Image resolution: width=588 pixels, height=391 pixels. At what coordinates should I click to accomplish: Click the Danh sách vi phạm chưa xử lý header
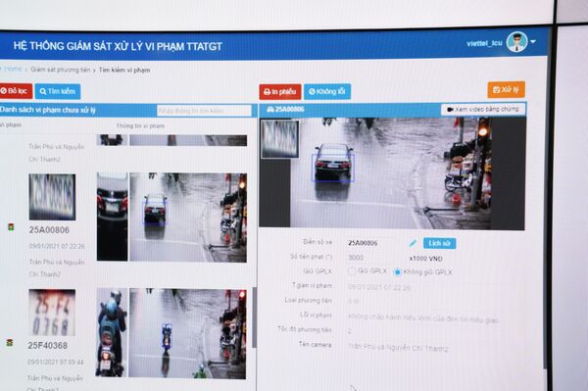click(48, 110)
